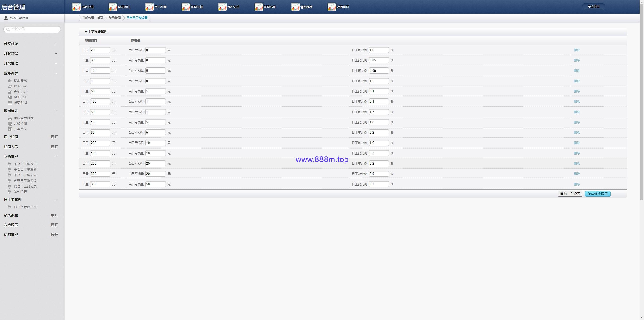Open 平台日工资发放 in the sidebar

(25, 170)
